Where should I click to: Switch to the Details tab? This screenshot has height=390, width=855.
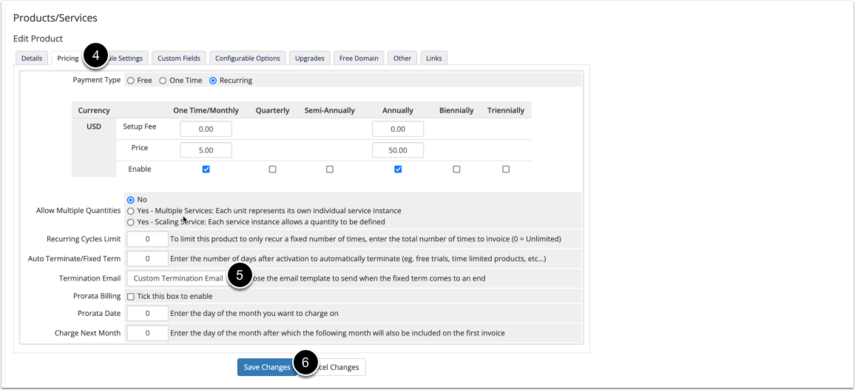point(32,58)
